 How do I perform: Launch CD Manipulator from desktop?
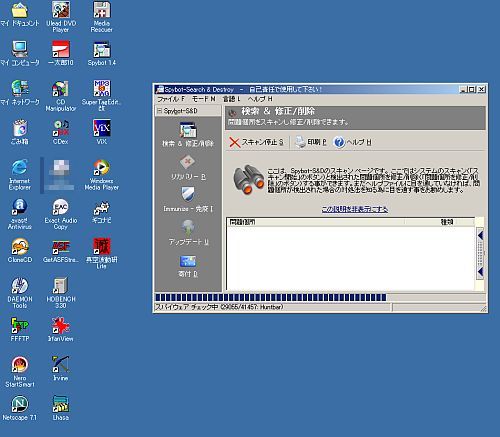(x=61, y=96)
